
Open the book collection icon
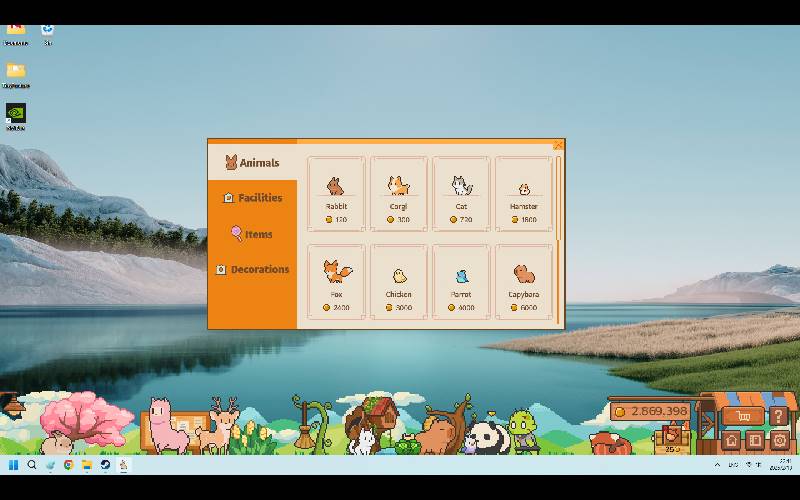coord(755,440)
